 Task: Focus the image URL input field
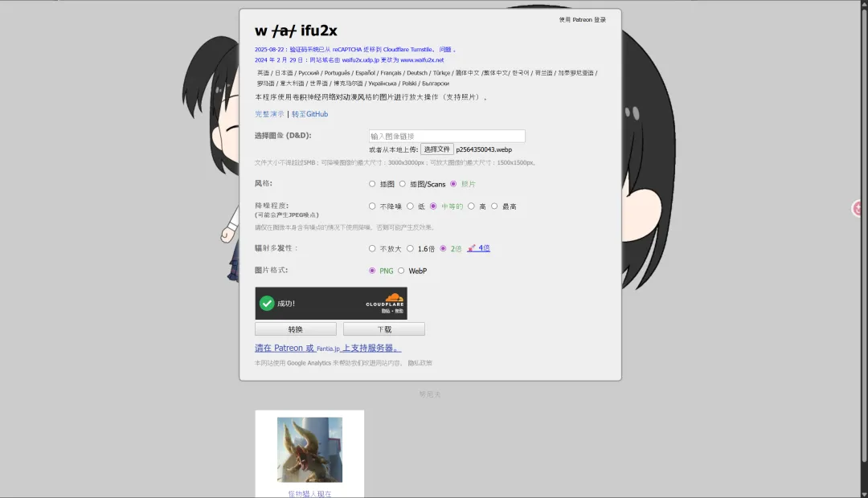pos(447,136)
